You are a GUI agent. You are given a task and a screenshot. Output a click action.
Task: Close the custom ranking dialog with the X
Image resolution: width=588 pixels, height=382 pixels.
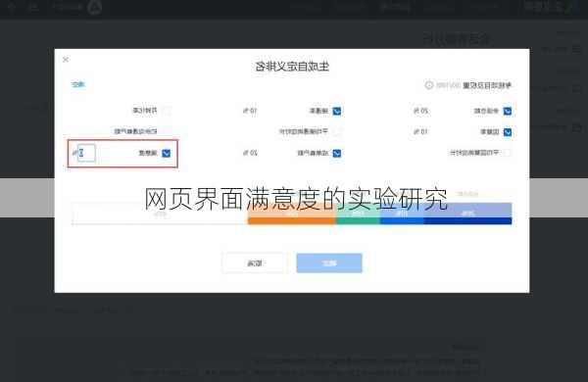click(66, 59)
